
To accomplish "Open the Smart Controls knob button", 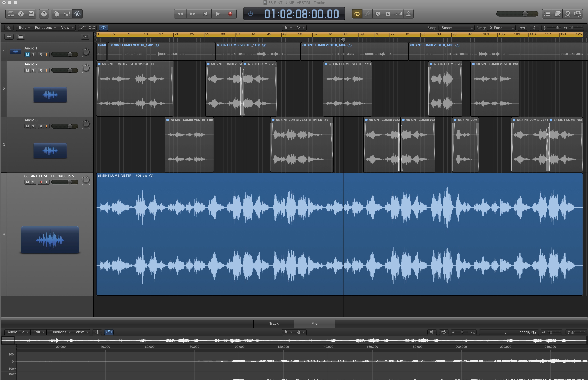I will pos(57,14).
